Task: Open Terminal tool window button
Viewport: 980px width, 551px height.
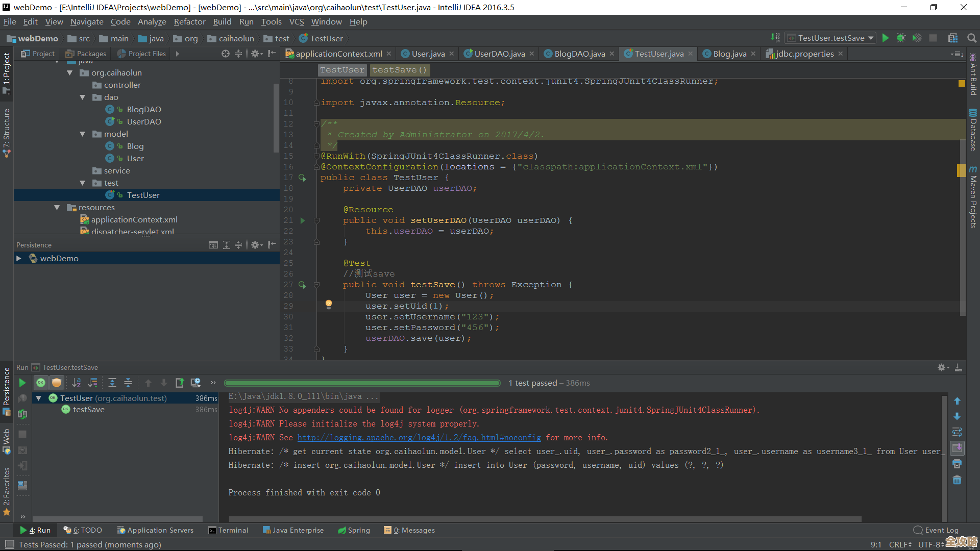Action: point(228,530)
